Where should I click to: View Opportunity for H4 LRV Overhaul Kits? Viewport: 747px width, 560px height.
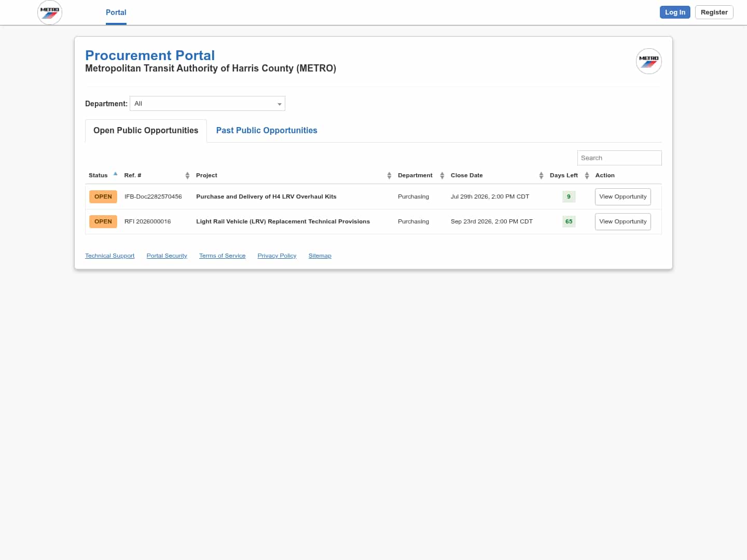(x=622, y=197)
